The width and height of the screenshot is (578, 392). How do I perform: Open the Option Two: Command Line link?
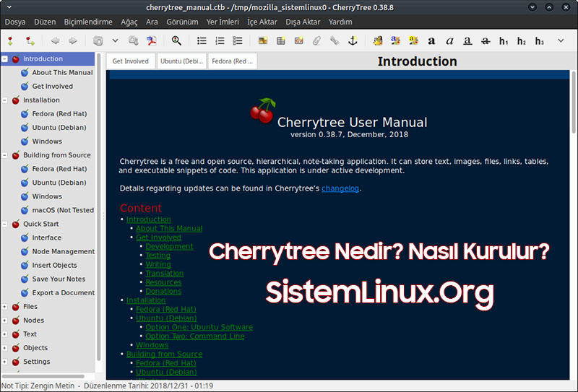click(194, 336)
